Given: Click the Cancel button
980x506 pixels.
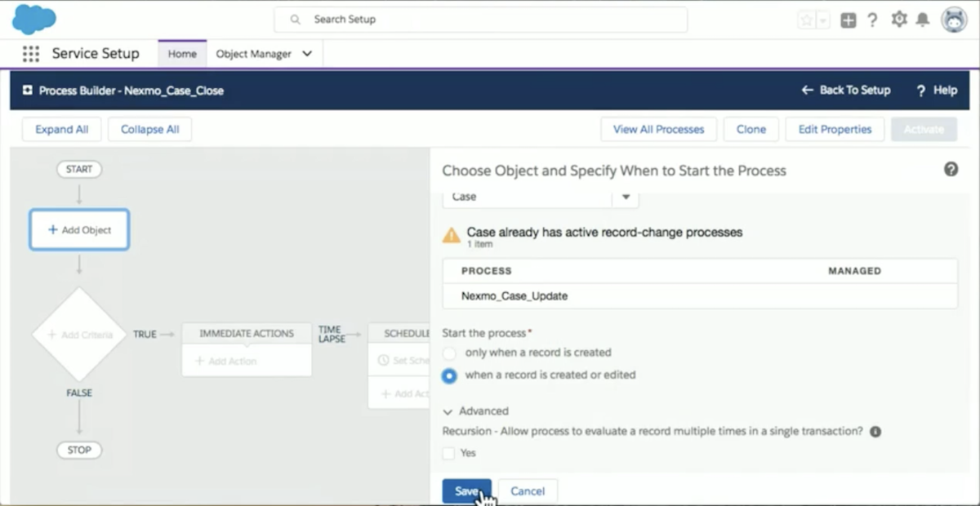Looking at the screenshot, I should point(528,491).
